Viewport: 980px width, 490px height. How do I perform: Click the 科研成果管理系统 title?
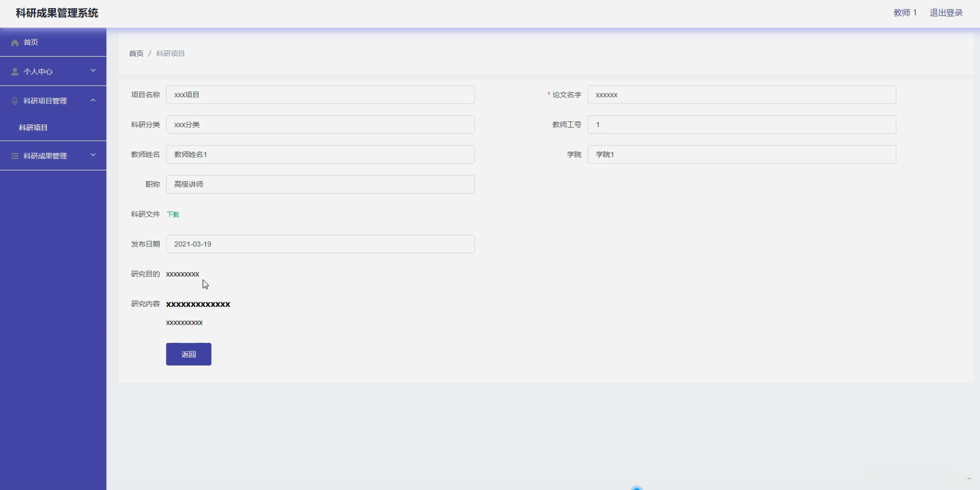pyautogui.click(x=57, y=13)
